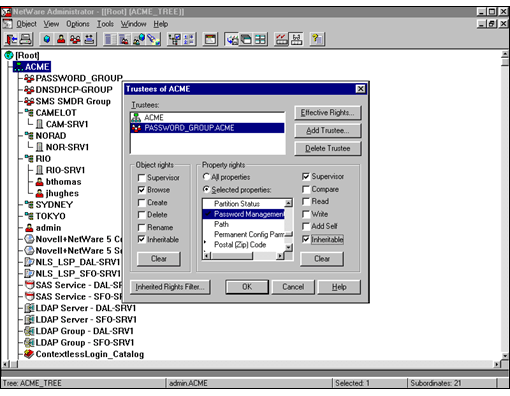Viewport: 510px width, 396px height.
Task: Open the Options menu
Action: (78, 24)
